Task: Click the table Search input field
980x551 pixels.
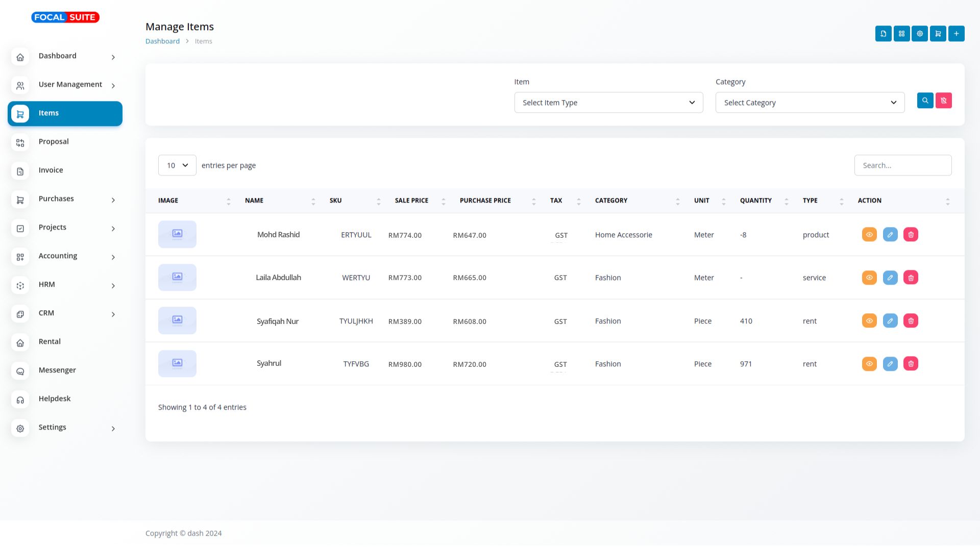Action: [x=902, y=165]
